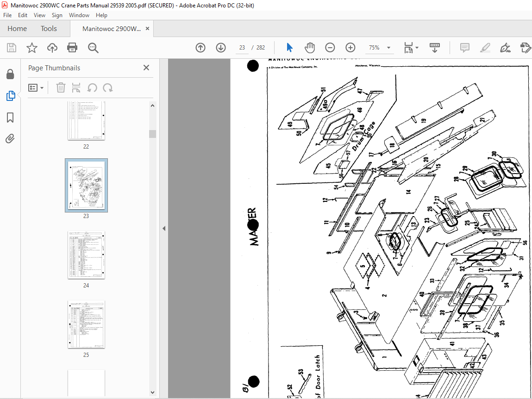The height and width of the screenshot is (399, 532).
Task: Close the Page Thumbnails panel
Action: [x=146, y=68]
